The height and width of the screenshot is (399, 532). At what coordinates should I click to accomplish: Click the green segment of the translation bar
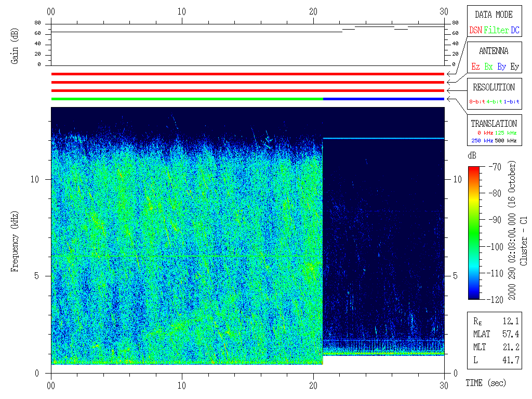point(187,99)
